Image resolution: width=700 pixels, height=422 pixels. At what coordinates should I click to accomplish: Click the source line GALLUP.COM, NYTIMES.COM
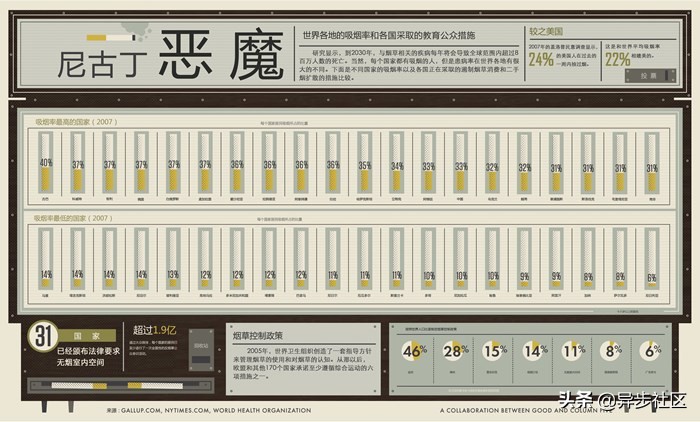click(209, 410)
